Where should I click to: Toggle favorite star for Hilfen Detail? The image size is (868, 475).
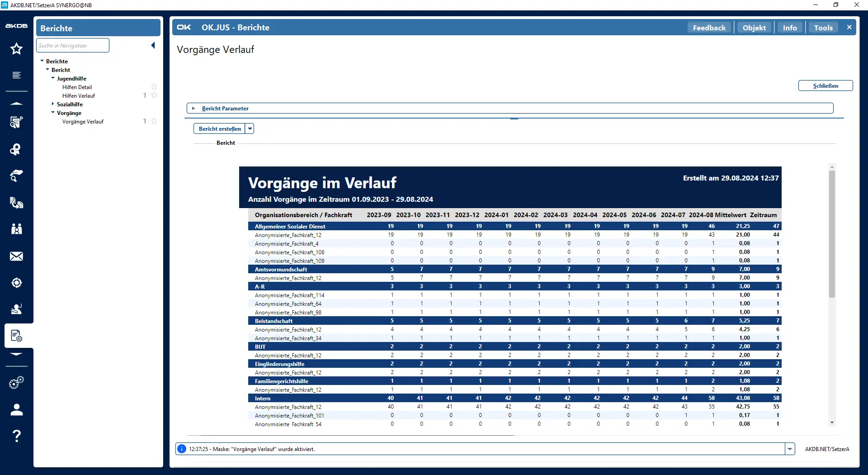click(x=154, y=87)
